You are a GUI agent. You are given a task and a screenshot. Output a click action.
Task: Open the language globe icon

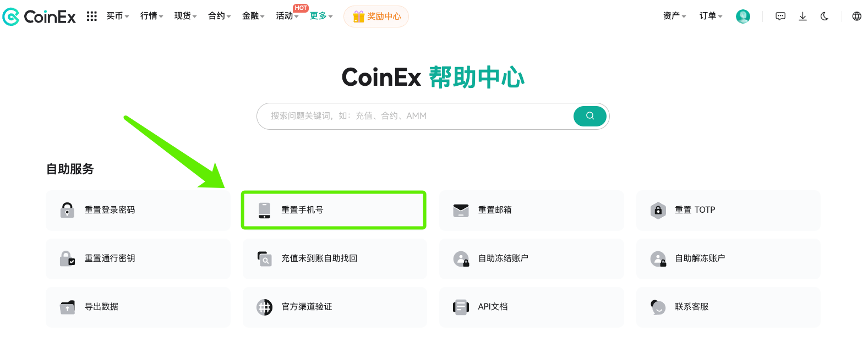coord(856,16)
